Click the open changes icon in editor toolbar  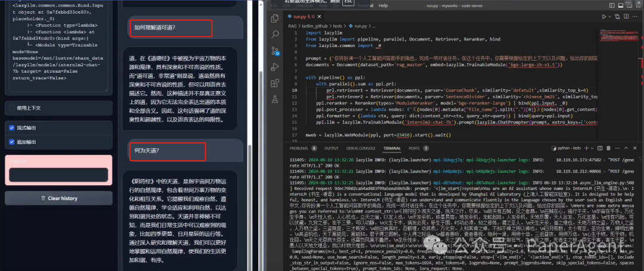617,17
